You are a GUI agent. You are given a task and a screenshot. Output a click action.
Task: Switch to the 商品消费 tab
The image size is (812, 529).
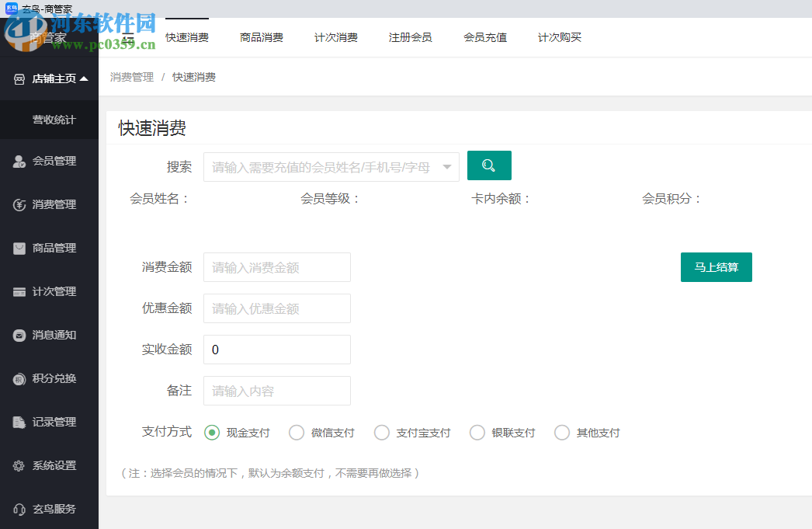coord(262,37)
